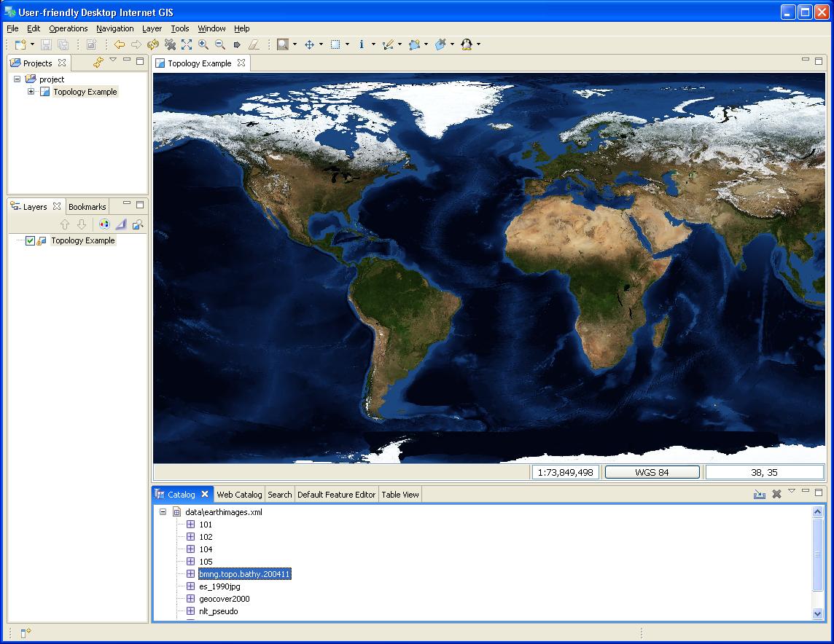Collapse the data\earthimages.xml catalog node

(163, 512)
